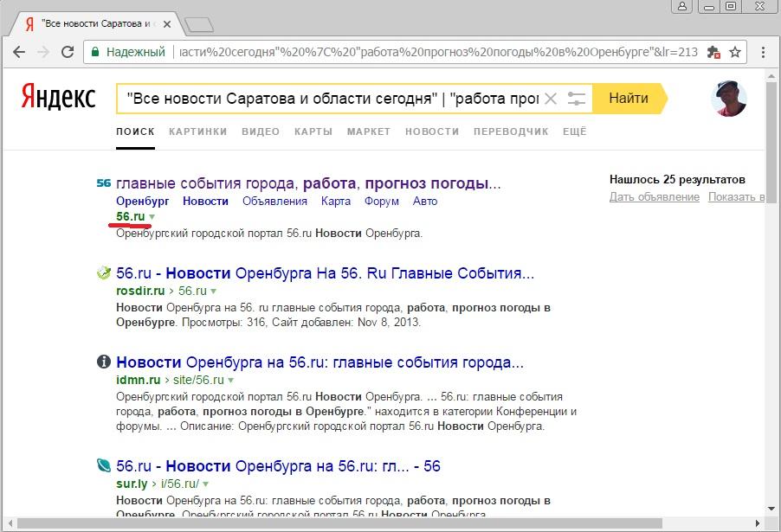Expand arrow beside rosdir.ru › 56.ru
The image size is (781, 532).
[x=214, y=292]
